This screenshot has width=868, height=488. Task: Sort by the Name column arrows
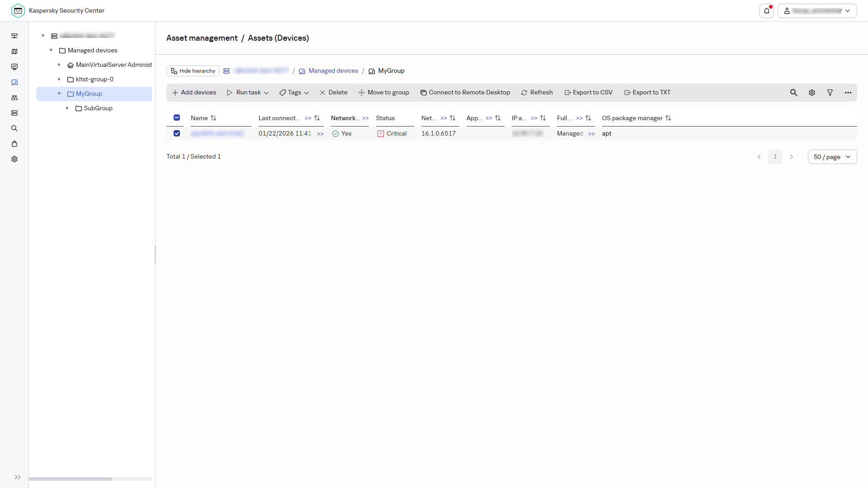click(213, 118)
